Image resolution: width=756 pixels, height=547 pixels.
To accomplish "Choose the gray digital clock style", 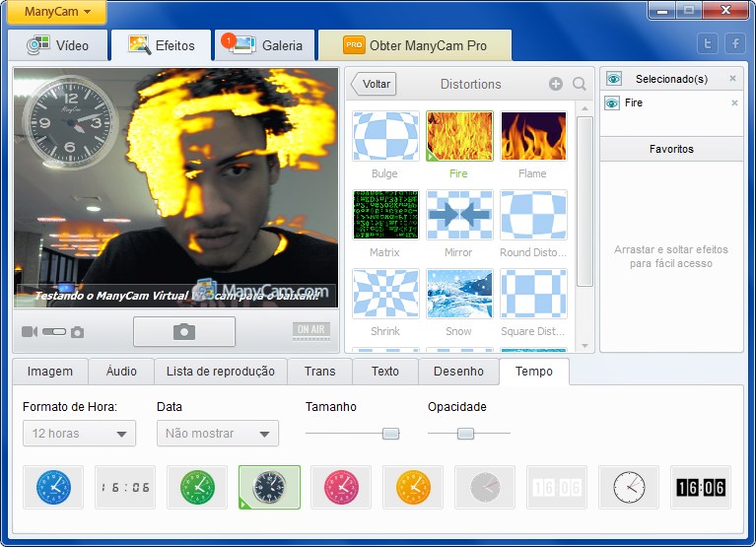I will pos(125,487).
